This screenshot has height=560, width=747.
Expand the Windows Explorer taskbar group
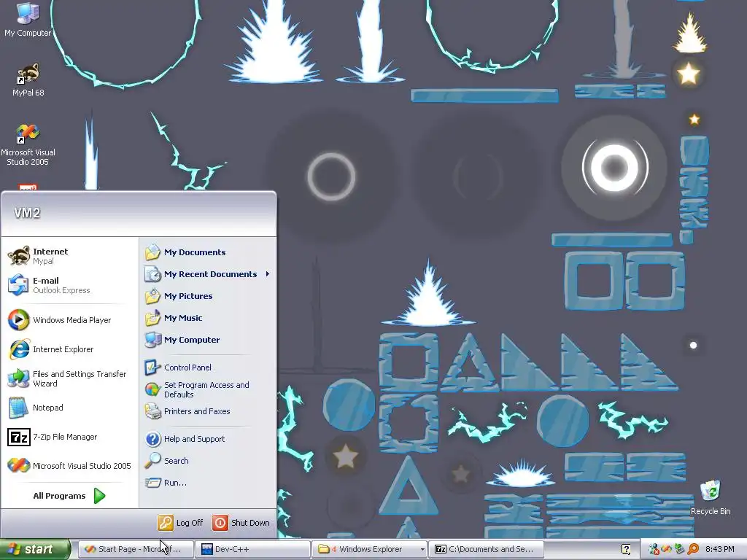tap(370, 549)
